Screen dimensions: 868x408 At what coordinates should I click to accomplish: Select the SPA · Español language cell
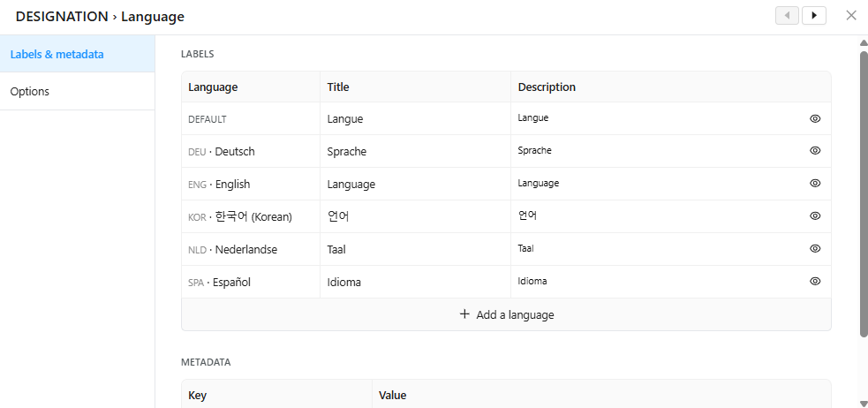click(x=251, y=282)
